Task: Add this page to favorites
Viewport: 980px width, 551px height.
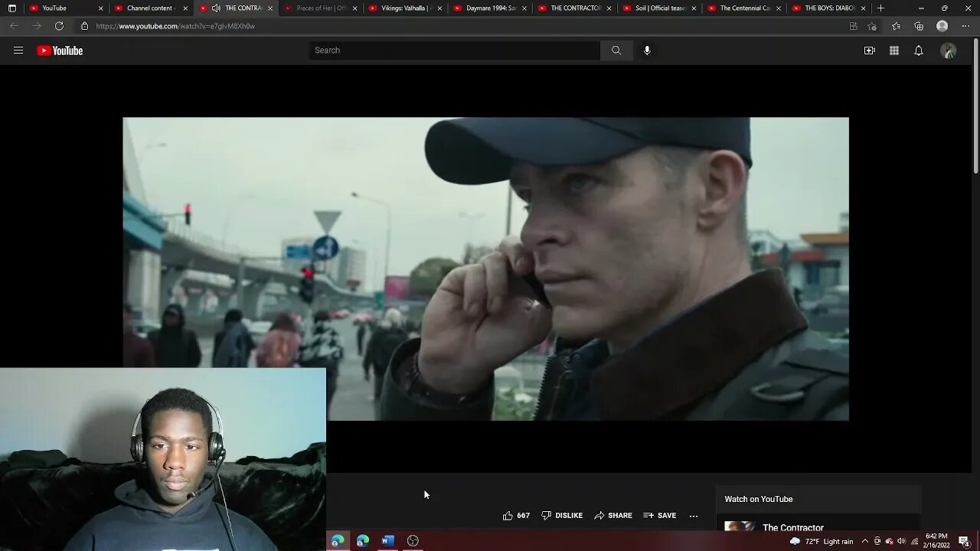Action: [x=872, y=26]
